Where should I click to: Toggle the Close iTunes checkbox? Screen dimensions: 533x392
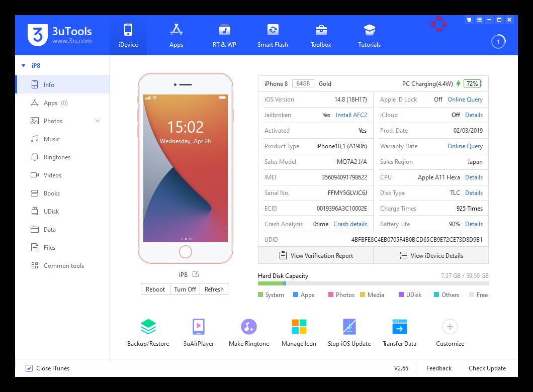click(29, 368)
